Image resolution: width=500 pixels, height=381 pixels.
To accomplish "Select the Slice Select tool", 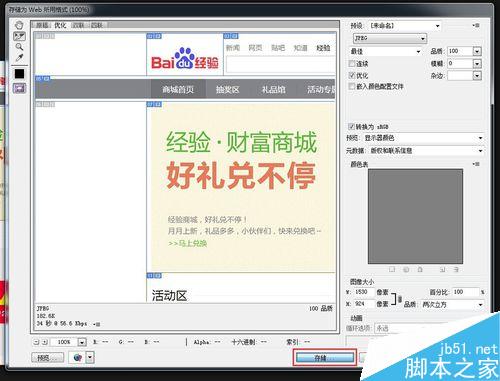I will tap(19, 36).
